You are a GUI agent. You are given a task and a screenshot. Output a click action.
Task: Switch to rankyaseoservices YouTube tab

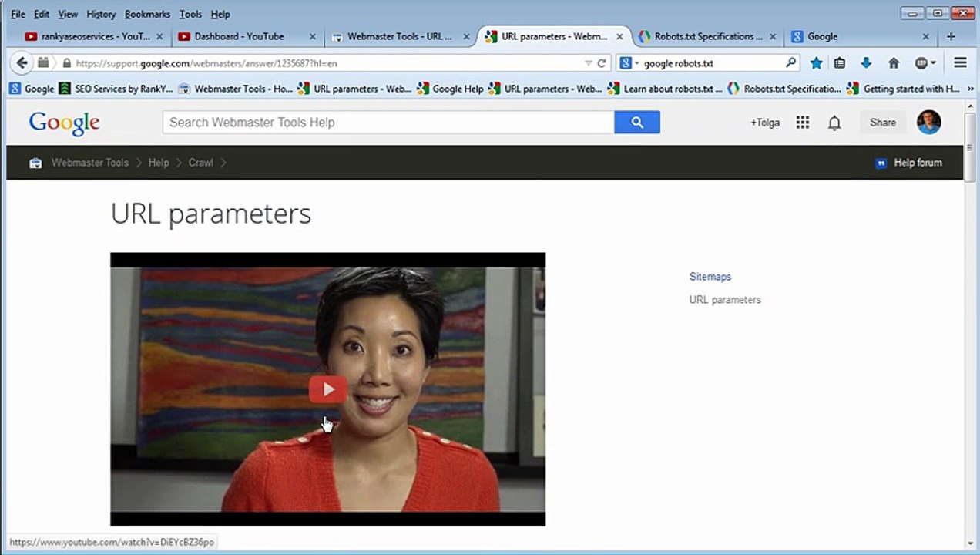96,36
